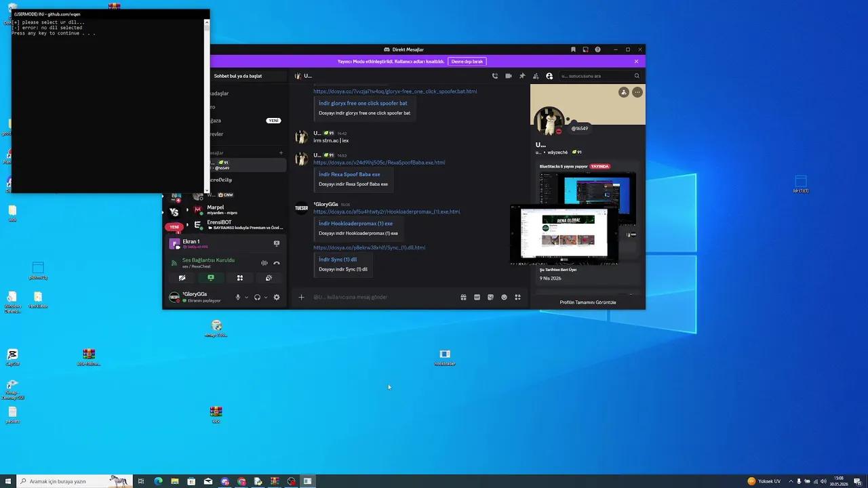The height and width of the screenshot is (488, 868).
Task: Expand headphone output options arrow
Action: click(x=266, y=297)
